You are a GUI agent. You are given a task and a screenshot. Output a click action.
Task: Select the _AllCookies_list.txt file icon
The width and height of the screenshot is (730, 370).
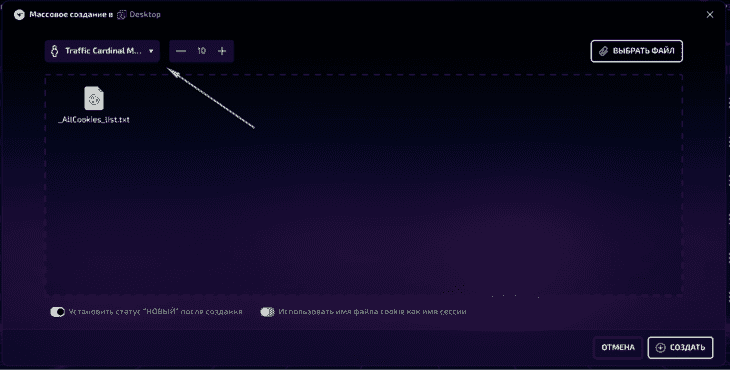[x=94, y=98]
